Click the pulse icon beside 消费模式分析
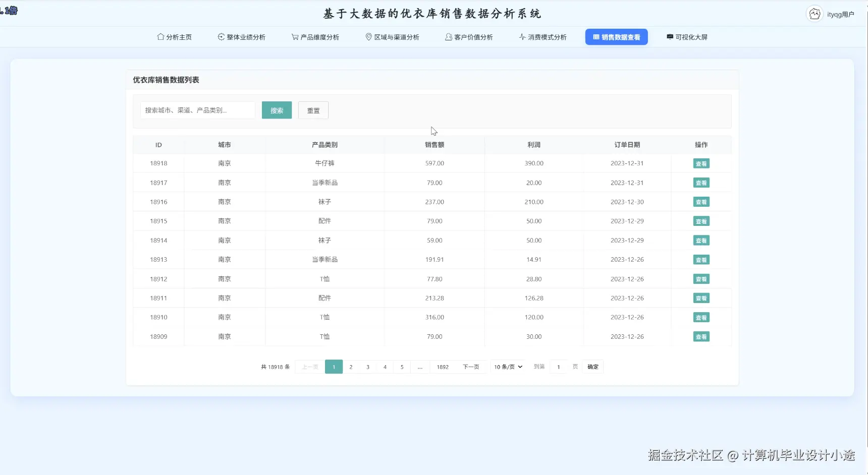Image resolution: width=868 pixels, height=475 pixels. tap(522, 37)
